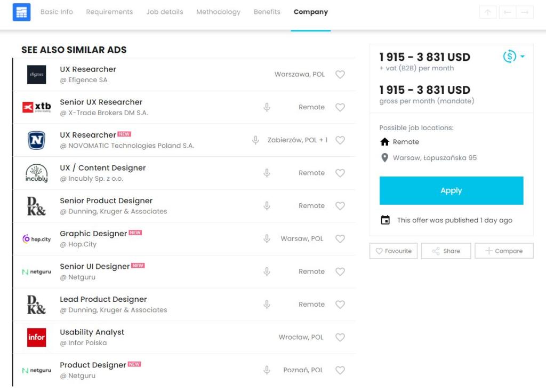Viewport: 546px width, 392px height.
Task: Click the xtb company logo
Action: [37, 107]
